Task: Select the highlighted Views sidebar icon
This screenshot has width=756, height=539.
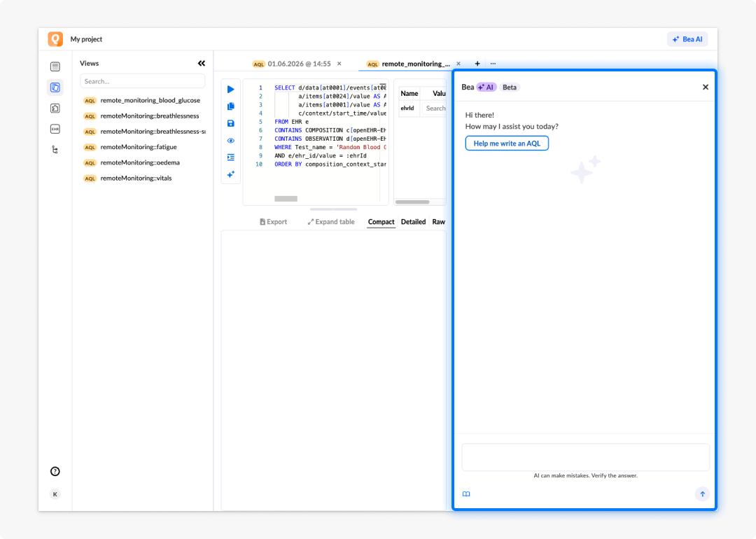Action: 55,87
